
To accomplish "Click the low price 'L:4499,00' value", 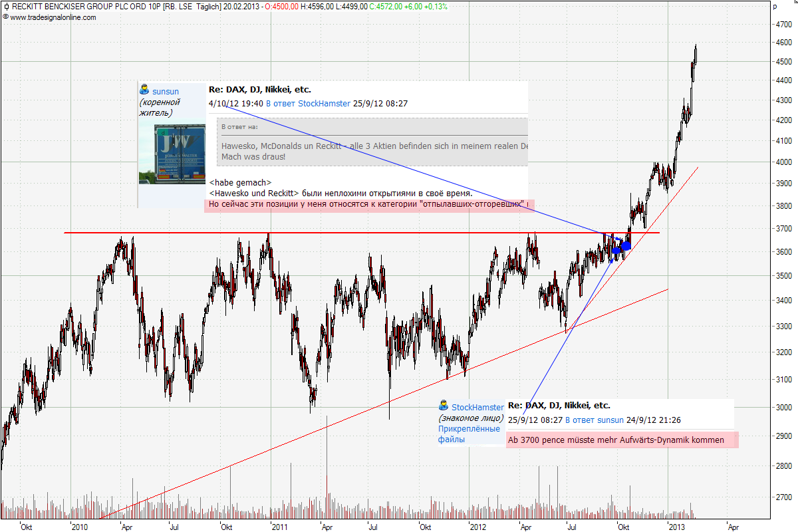I will (352, 7).
